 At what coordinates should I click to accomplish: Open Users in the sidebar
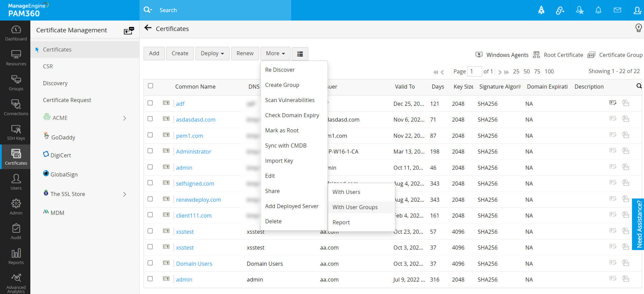[16, 182]
